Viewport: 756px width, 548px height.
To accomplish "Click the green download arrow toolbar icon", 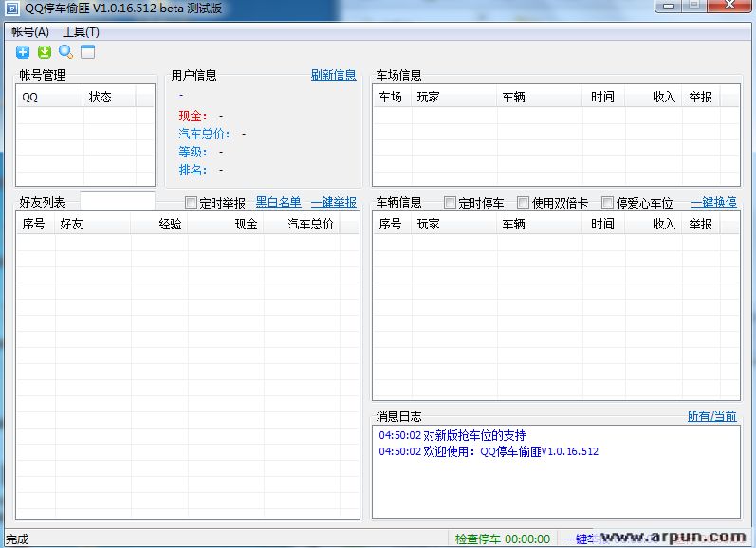I will click(45, 52).
